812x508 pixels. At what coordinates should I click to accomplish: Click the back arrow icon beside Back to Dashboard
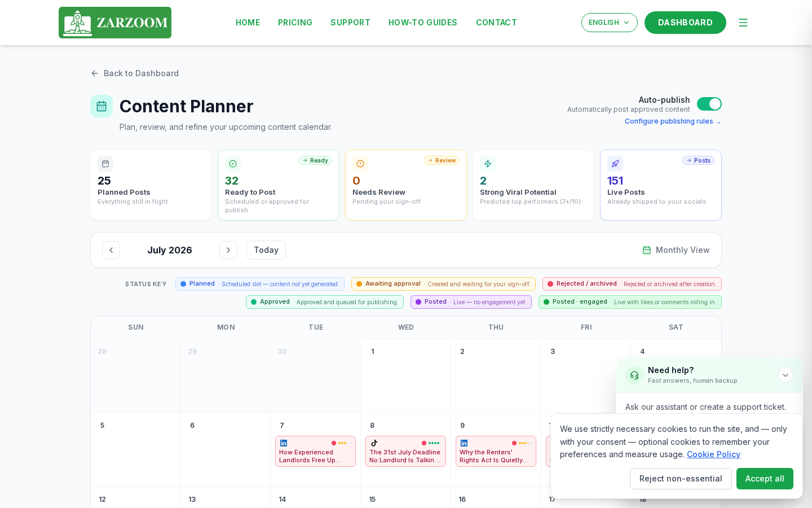[x=95, y=73]
